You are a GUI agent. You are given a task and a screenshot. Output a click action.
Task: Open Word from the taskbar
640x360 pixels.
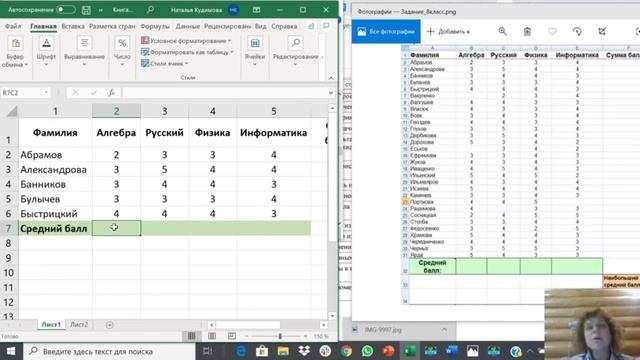click(451, 351)
